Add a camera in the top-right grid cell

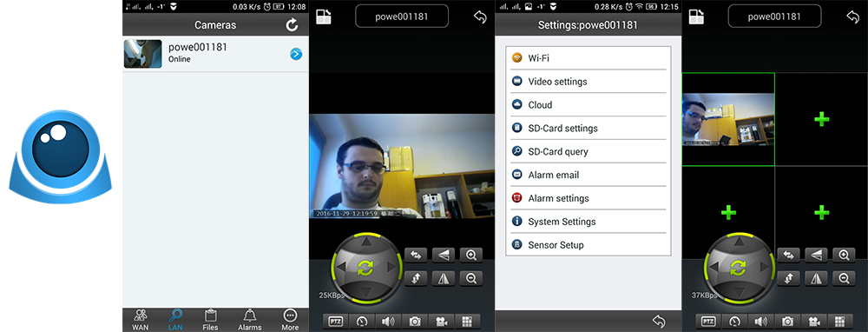click(821, 118)
